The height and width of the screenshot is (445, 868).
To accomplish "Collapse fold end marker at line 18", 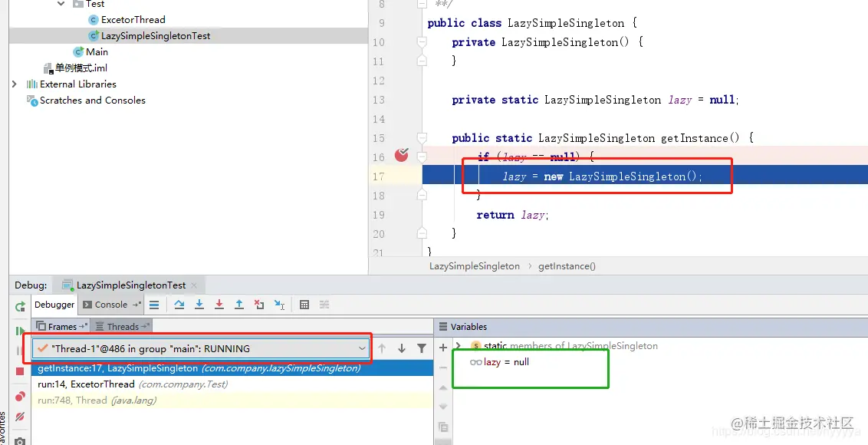I will click(x=422, y=195).
